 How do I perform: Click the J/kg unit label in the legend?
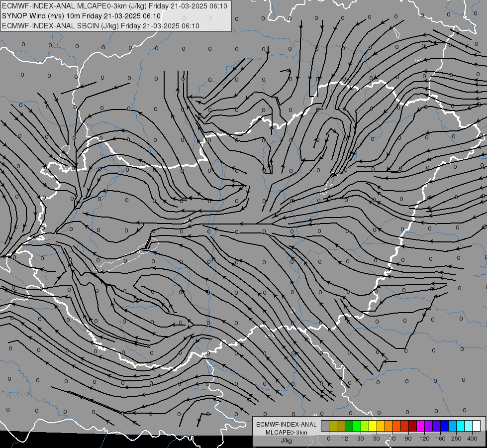coord(286,441)
